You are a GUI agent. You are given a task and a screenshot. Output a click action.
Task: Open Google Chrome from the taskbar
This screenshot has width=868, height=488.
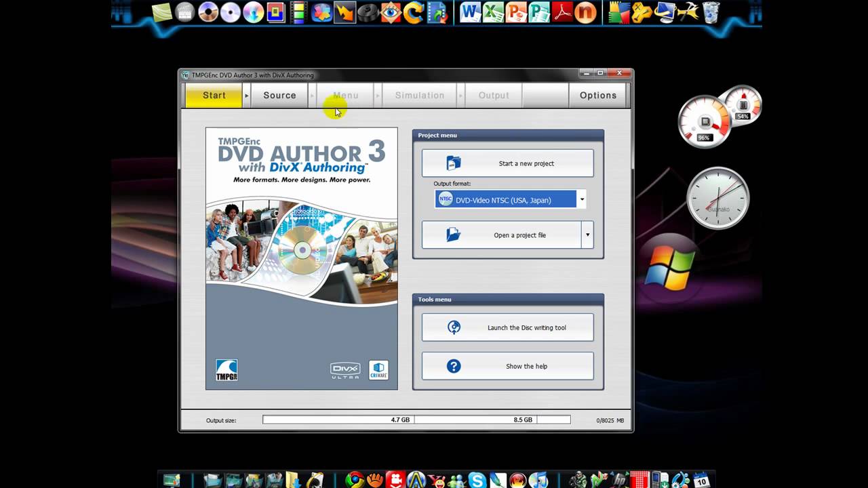(354, 480)
